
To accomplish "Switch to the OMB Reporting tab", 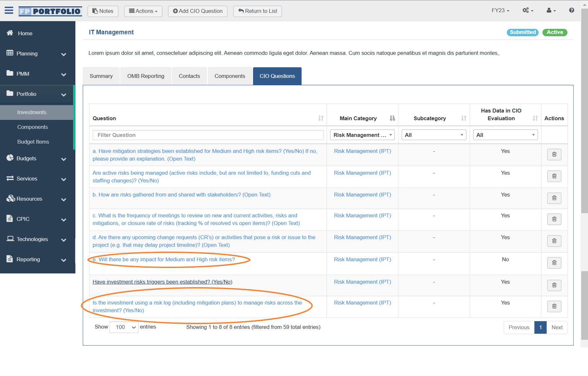I will click(146, 76).
